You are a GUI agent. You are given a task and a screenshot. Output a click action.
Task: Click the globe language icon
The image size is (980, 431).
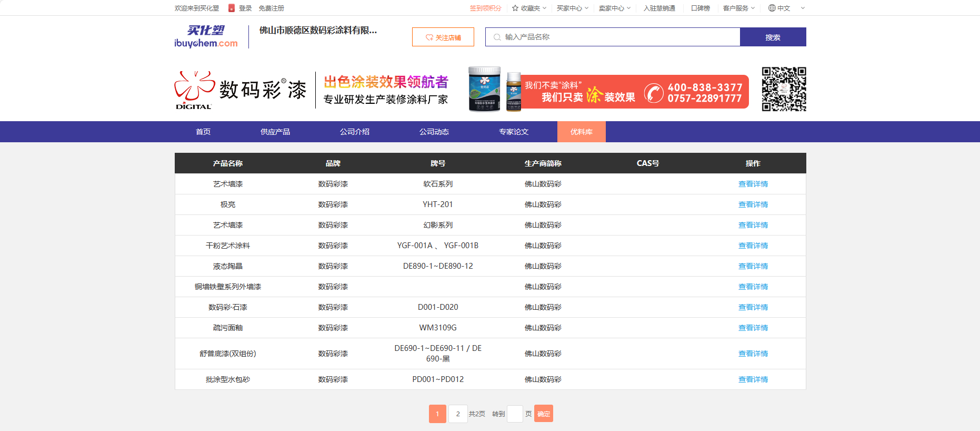click(x=772, y=8)
